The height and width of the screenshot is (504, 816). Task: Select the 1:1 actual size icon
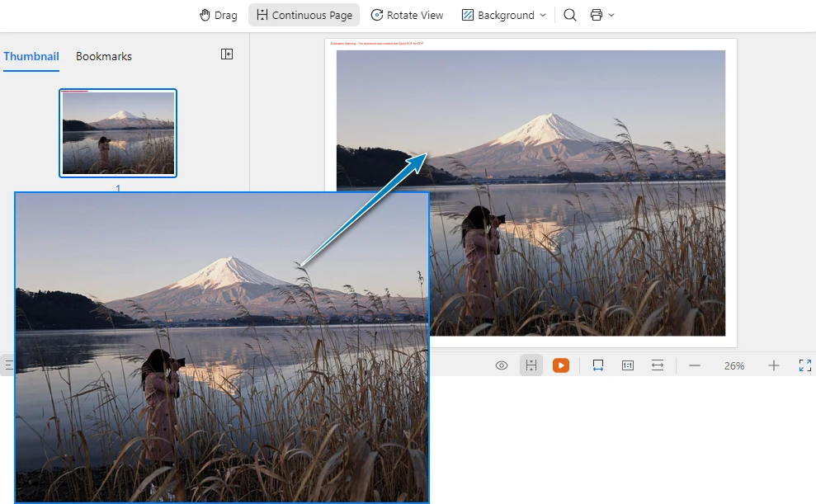pyautogui.click(x=627, y=365)
